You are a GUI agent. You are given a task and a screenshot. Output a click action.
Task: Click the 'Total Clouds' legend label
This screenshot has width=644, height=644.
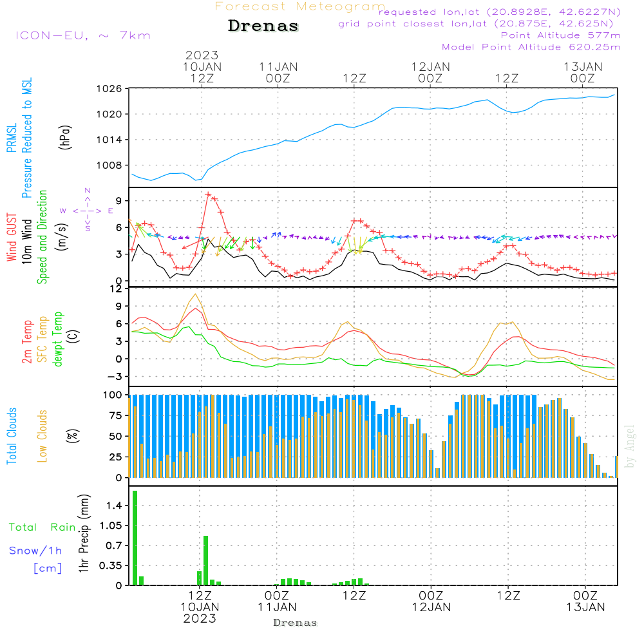coord(12,436)
